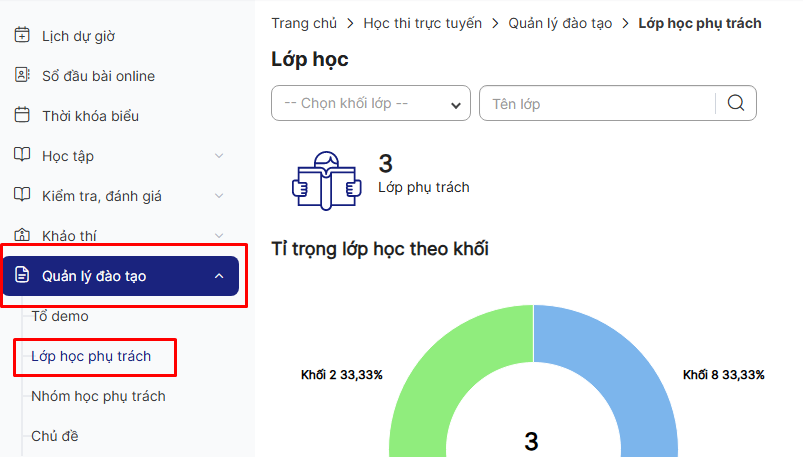Open the Khảo thí menu item
The height and width of the screenshot is (457, 803).
coord(69,236)
